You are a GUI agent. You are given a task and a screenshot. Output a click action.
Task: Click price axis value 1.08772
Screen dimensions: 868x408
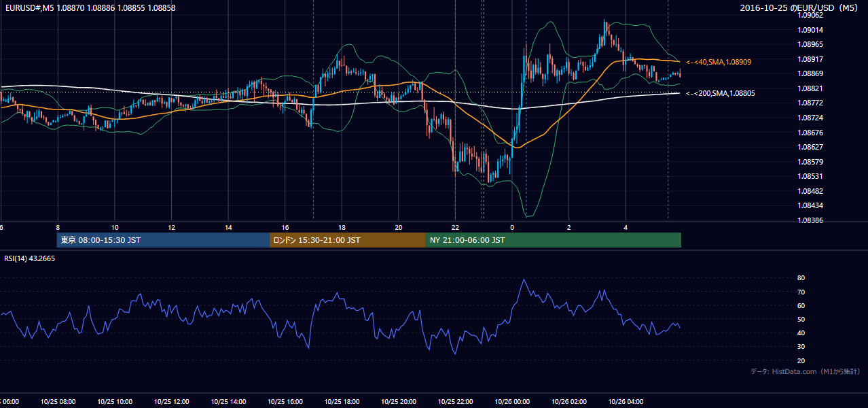click(810, 103)
